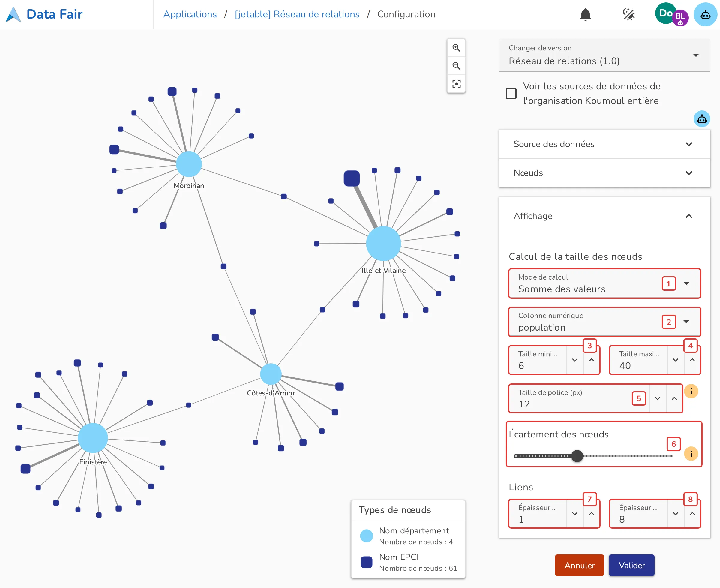Increase minimum Épaisseur of links

[x=591, y=514]
